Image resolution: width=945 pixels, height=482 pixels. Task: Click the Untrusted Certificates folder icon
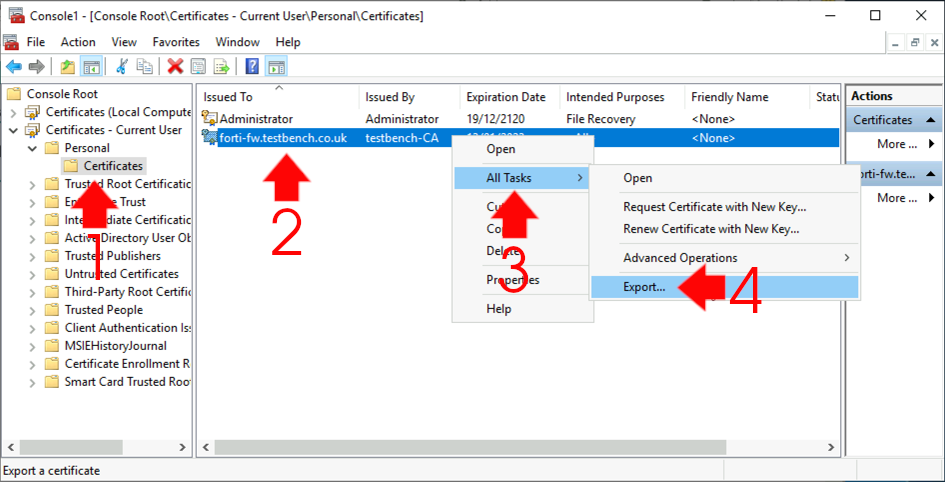tap(52, 274)
